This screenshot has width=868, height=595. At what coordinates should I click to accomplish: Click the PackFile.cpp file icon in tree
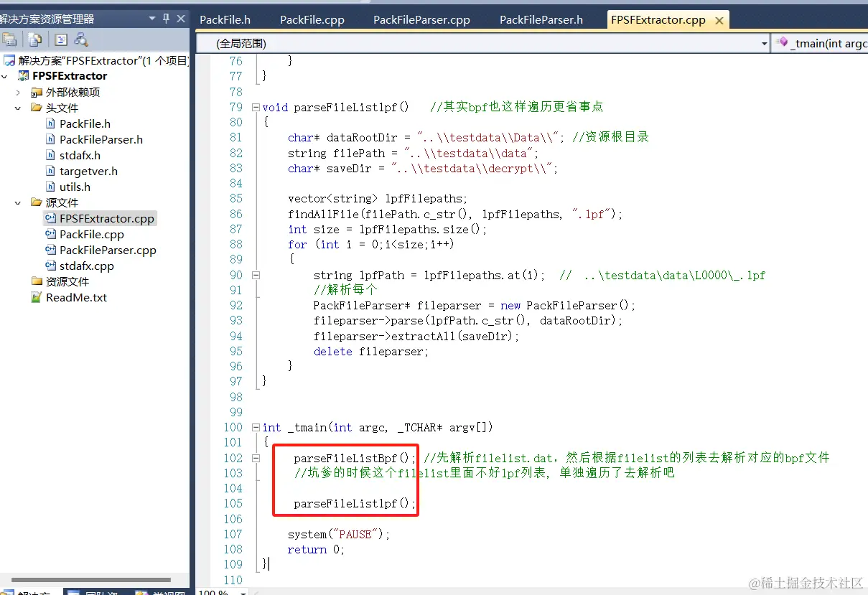click(50, 235)
